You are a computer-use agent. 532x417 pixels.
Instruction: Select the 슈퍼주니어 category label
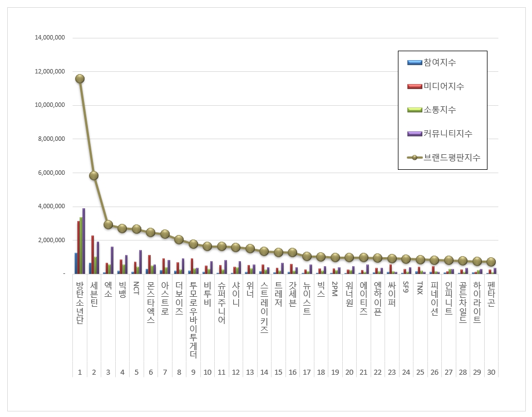pos(221,302)
